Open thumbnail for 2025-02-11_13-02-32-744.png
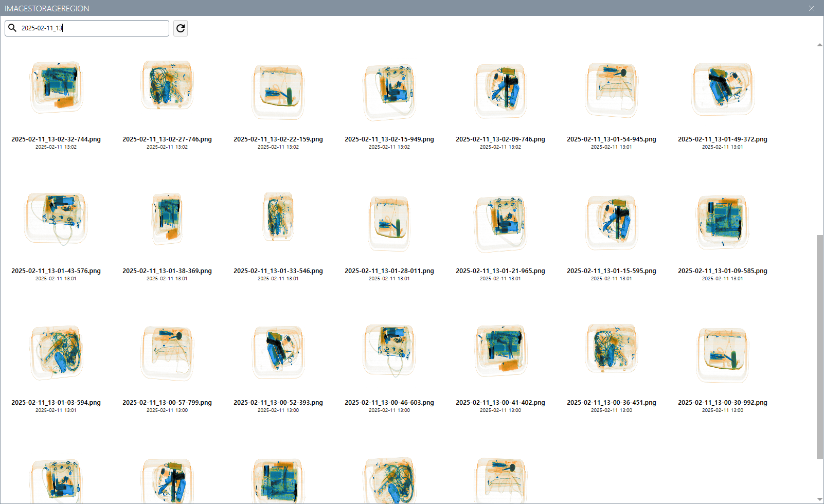This screenshot has height=504, width=824. coord(56,87)
